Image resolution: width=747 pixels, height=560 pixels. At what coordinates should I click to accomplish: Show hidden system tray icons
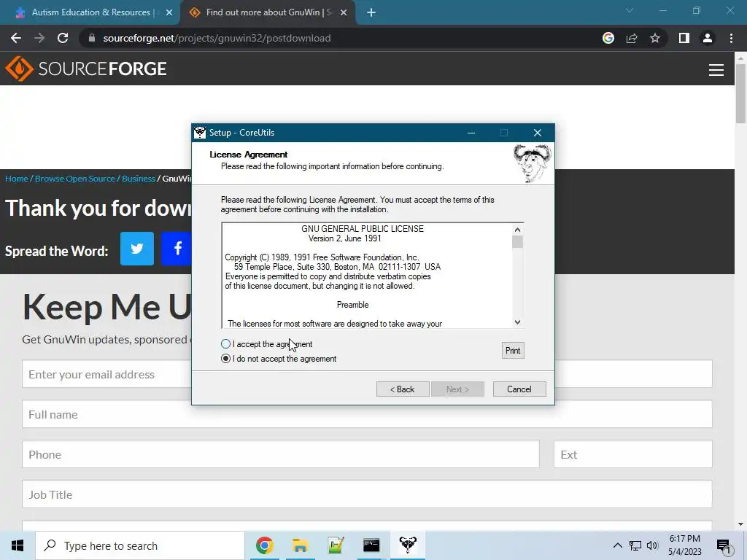[617, 545]
